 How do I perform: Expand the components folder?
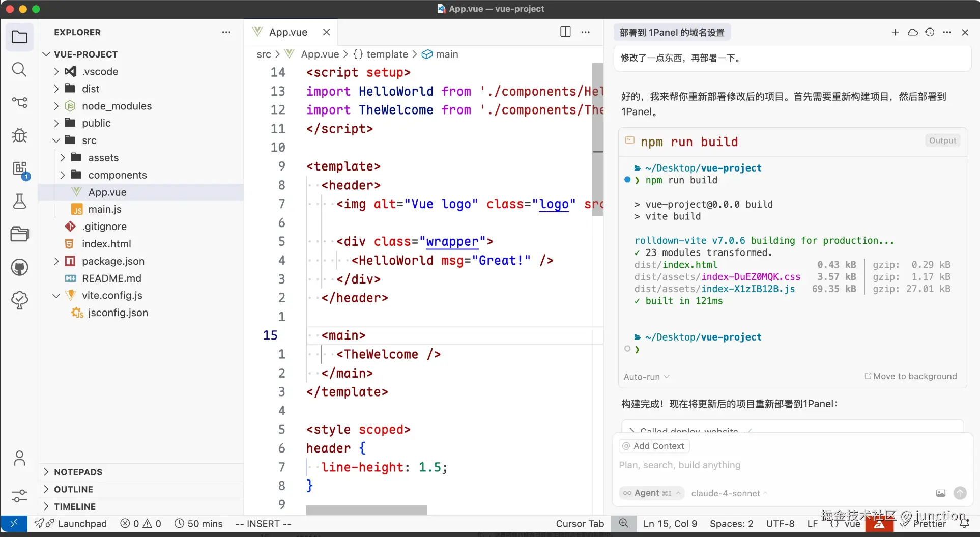(x=63, y=175)
